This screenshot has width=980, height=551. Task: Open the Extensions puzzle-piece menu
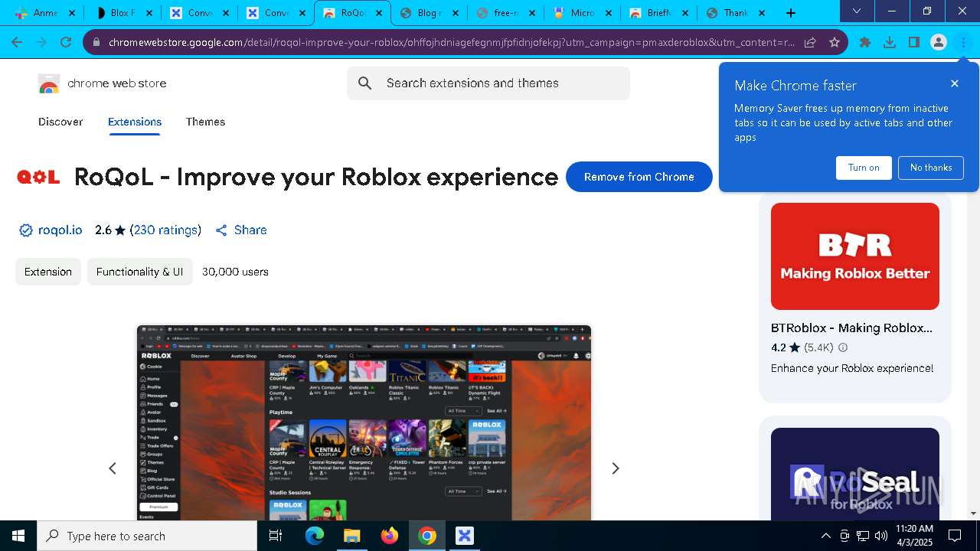click(865, 42)
